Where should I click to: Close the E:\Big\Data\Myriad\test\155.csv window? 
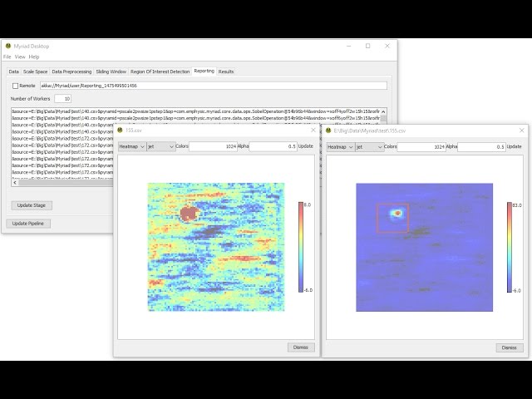pos(522,131)
